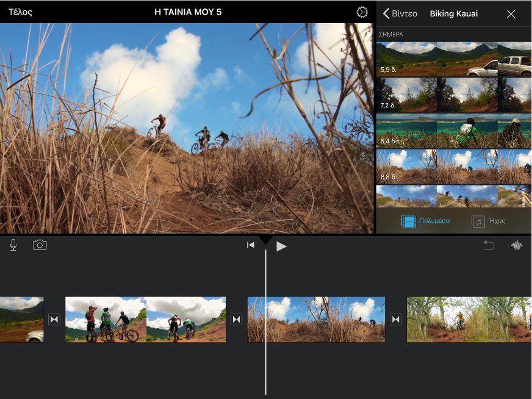Jump to beginning with skip-back button
The width and height of the screenshot is (532, 399).
[x=251, y=245]
